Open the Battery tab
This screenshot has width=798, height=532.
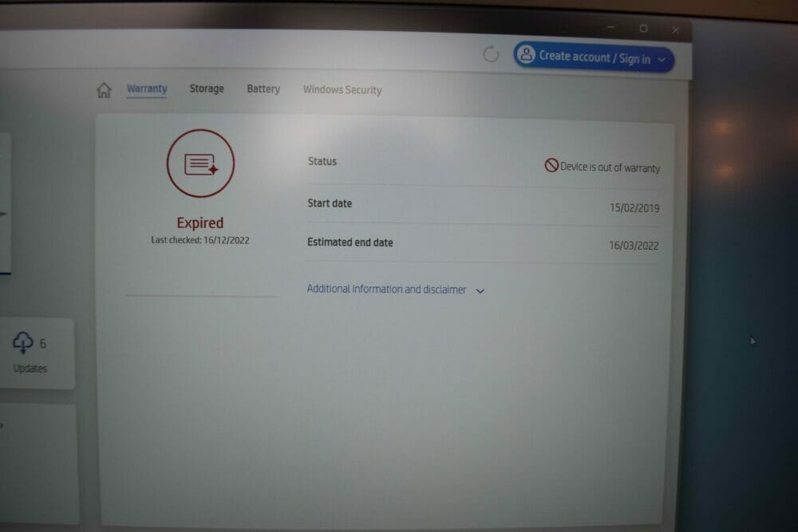[263, 89]
